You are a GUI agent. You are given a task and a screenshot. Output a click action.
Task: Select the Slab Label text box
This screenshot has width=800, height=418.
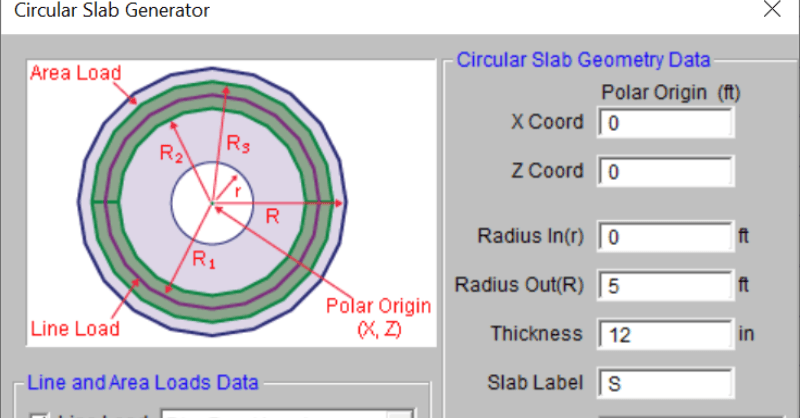coord(665,381)
